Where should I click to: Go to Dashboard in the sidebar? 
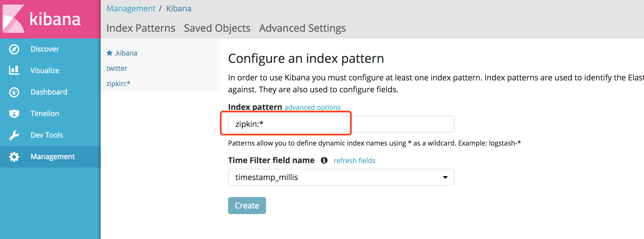[50, 92]
